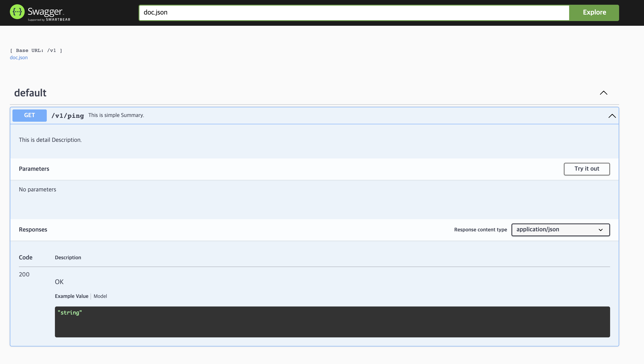Collapse the /v1/ping operation chevron
Viewport: 644px width, 364px height.
pyautogui.click(x=612, y=116)
